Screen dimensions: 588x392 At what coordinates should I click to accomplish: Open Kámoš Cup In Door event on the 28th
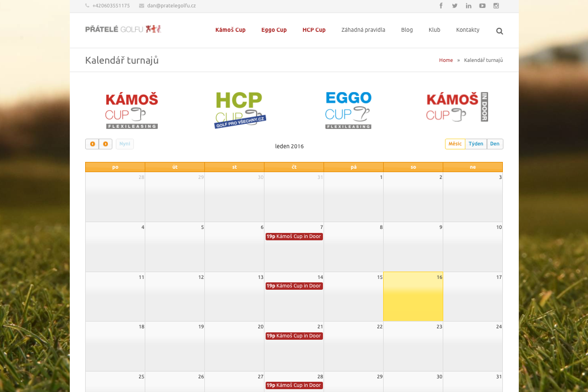coord(294,386)
